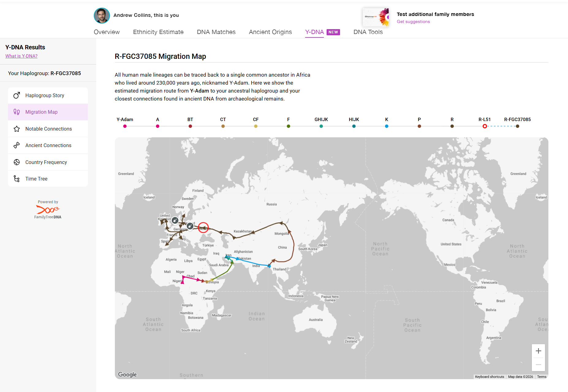The image size is (568, 392).
Task: Click the Time Tree branch icon
Action: point(17,179)
